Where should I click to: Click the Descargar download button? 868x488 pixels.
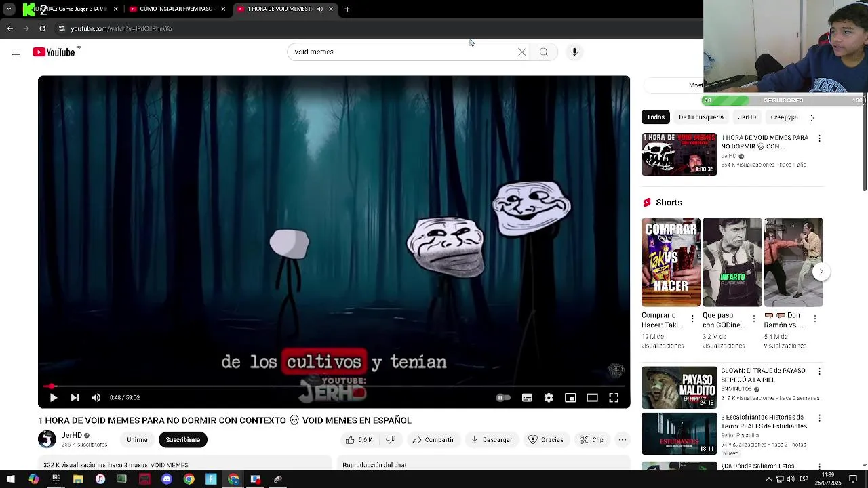coord(491,440)
